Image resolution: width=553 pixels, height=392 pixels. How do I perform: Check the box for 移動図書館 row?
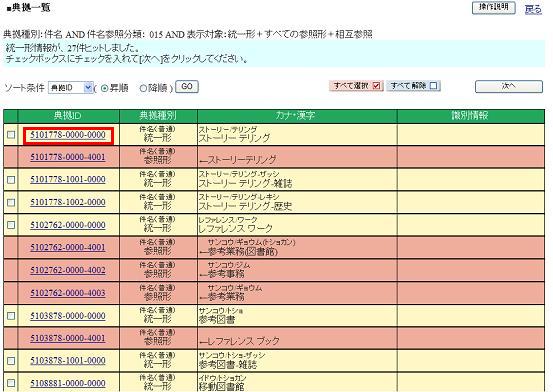click(x=11, y=383)
